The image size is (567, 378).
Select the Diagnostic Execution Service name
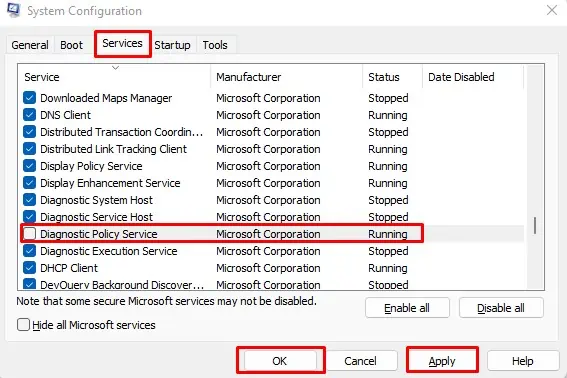point(109,251)
